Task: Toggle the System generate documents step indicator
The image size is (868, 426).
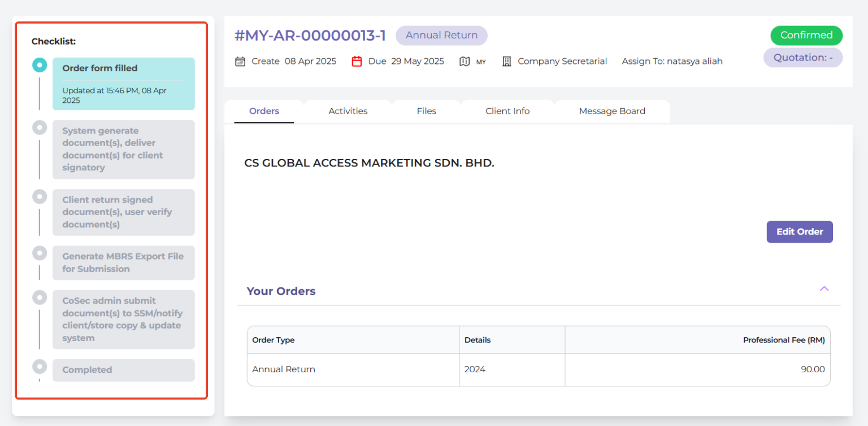Action: (40, 127)
